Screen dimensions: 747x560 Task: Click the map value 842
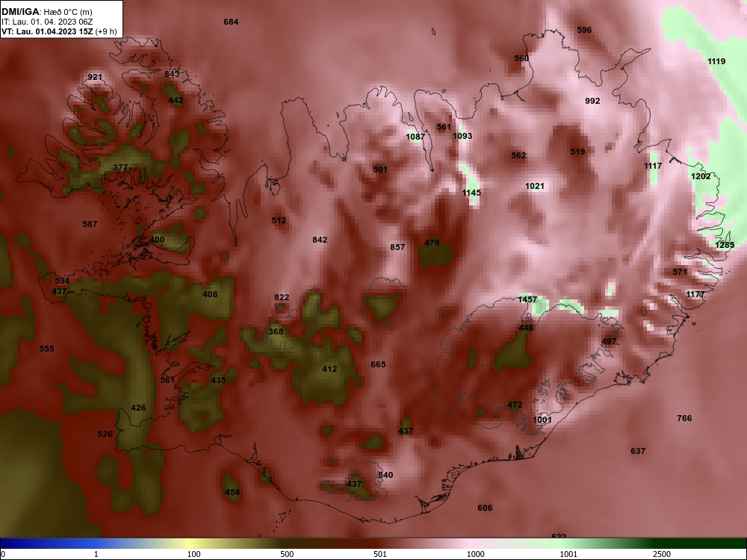(x=320, y=240)
